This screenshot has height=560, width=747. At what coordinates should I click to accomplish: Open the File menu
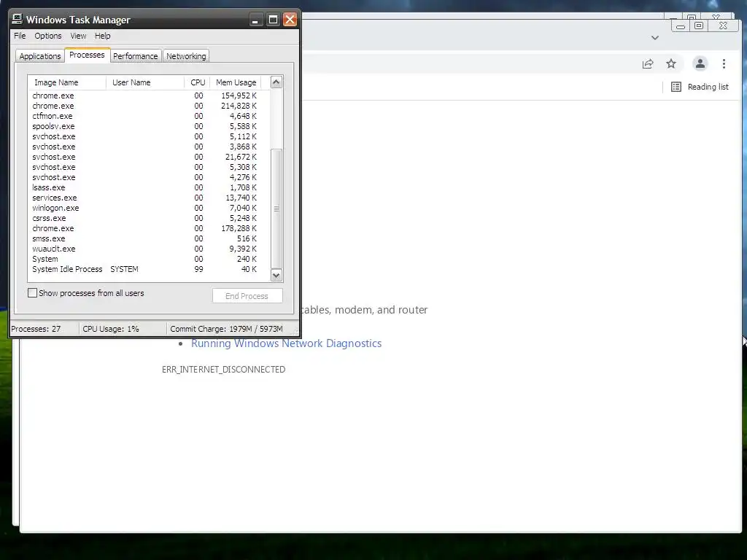20,36
